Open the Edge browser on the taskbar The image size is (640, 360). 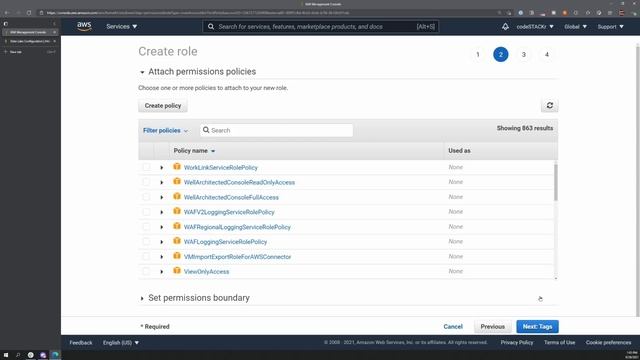click(55, 355)
